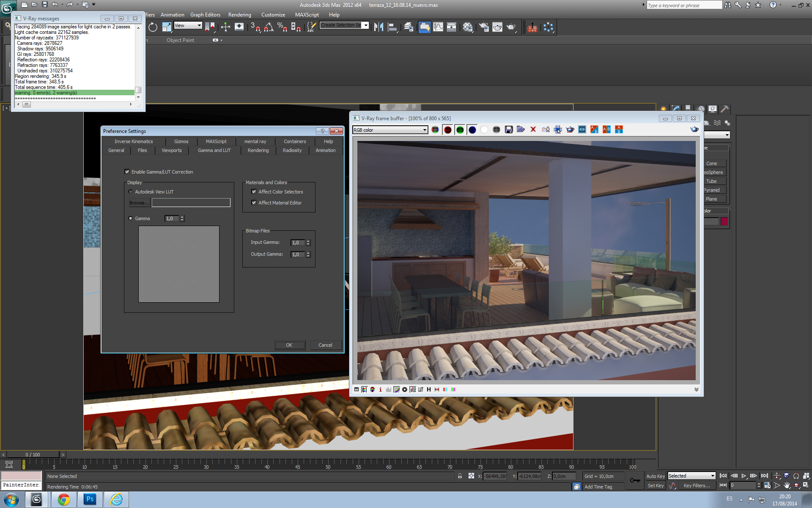Click the crimson object color swatch

coord(724,221)
